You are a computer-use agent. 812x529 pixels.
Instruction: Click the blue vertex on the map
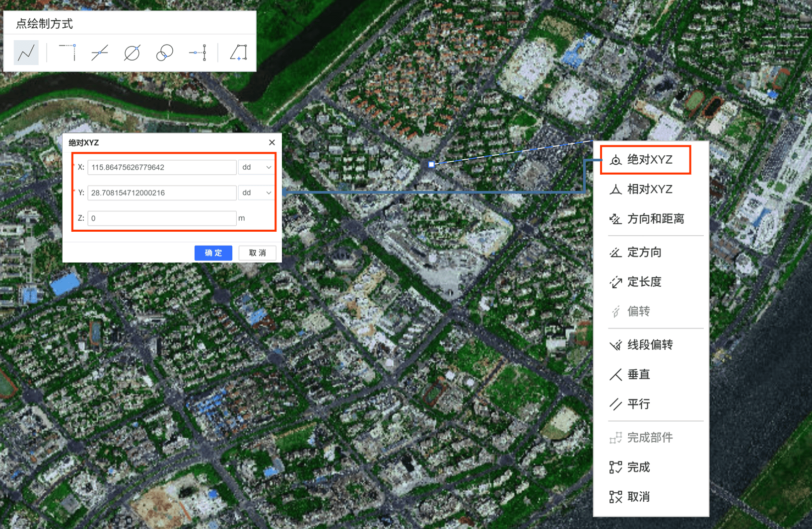pos(431,164)
